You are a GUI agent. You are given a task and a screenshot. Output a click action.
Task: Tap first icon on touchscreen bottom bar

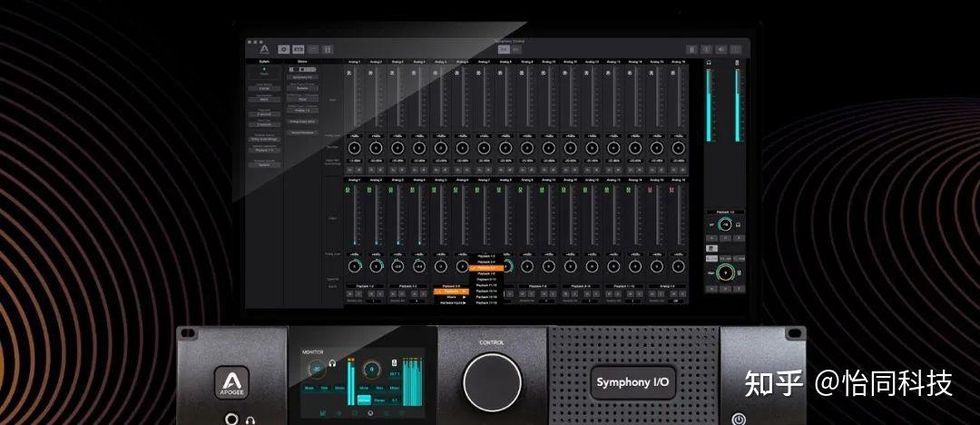pos(324,412)
